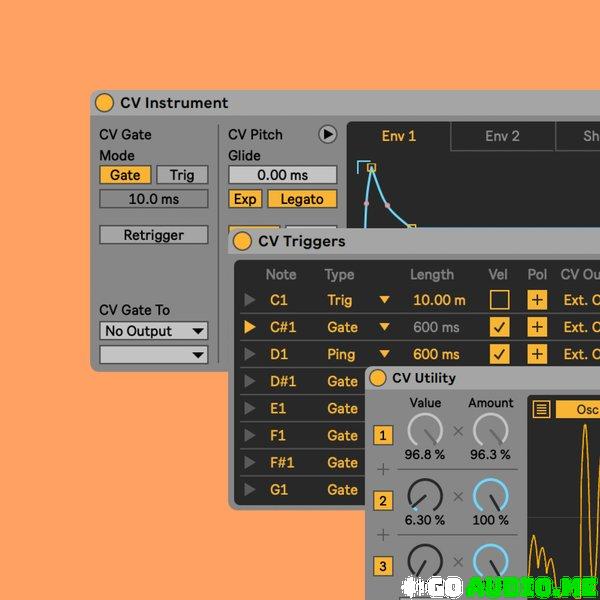Click the list view icon beside Osc
This screenshot has width=600, height=600.
pos(541,409)
